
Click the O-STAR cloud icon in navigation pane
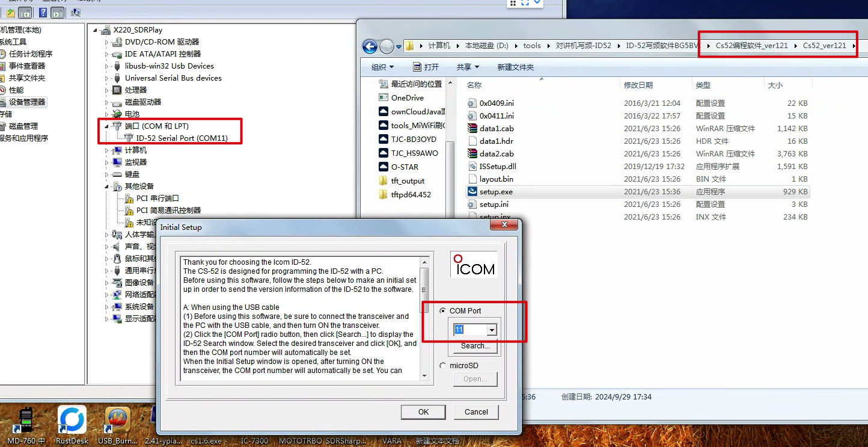point(384,167)
